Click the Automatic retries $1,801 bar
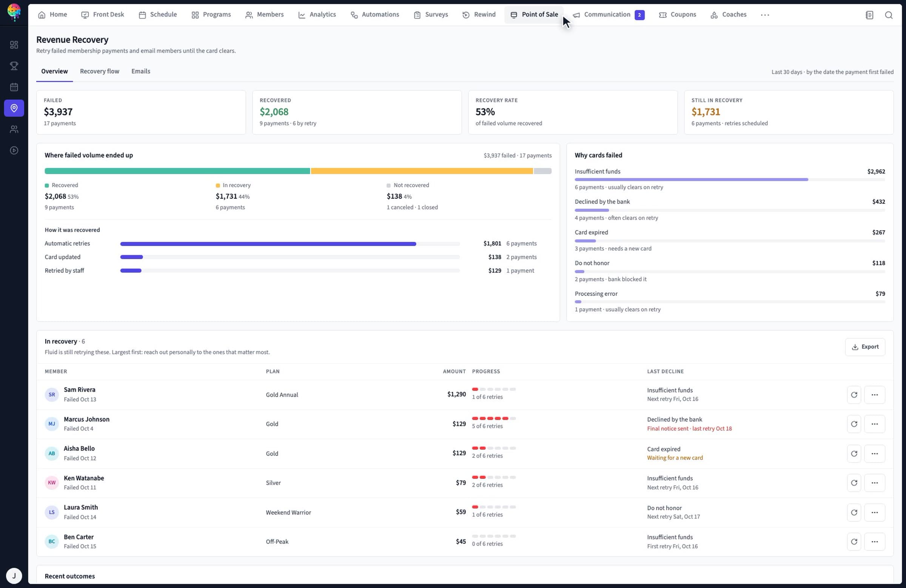 [268, 243]
